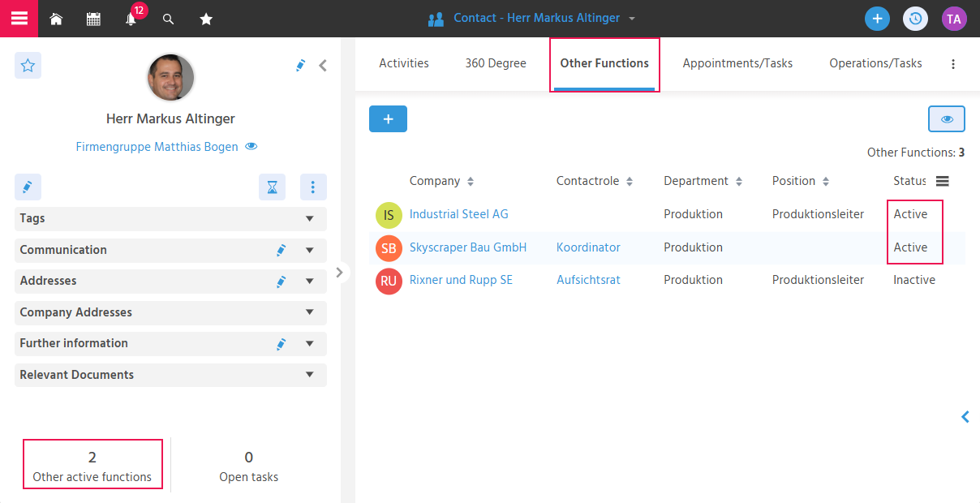Click the Inactive status of Rixner und Rupp

click(x=914, y=280)
